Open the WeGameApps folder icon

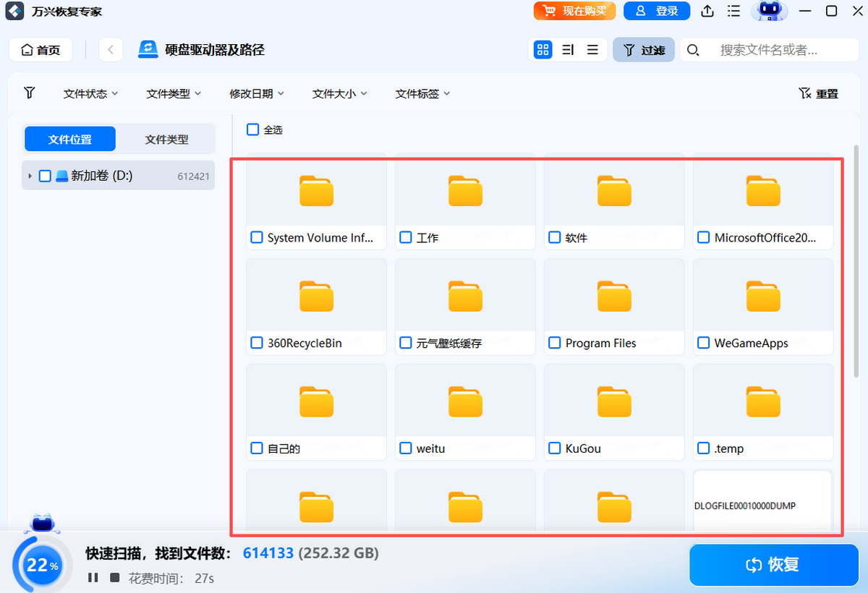pos(763,296)
